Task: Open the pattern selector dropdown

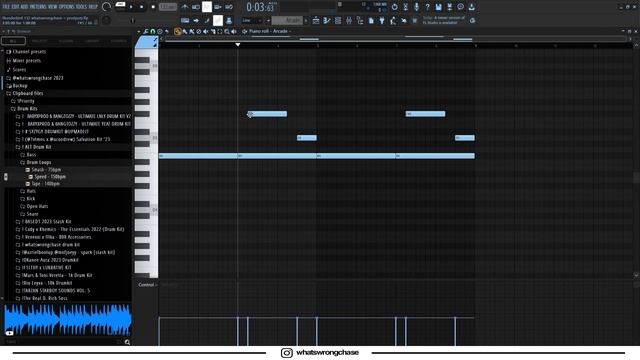Action: click(287, 20)
